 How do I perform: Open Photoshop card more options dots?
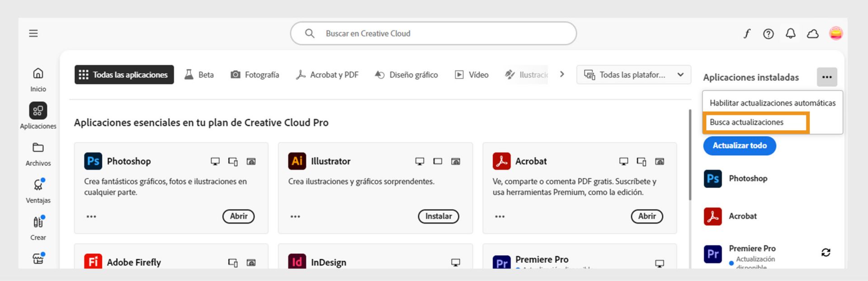[91, 217]
